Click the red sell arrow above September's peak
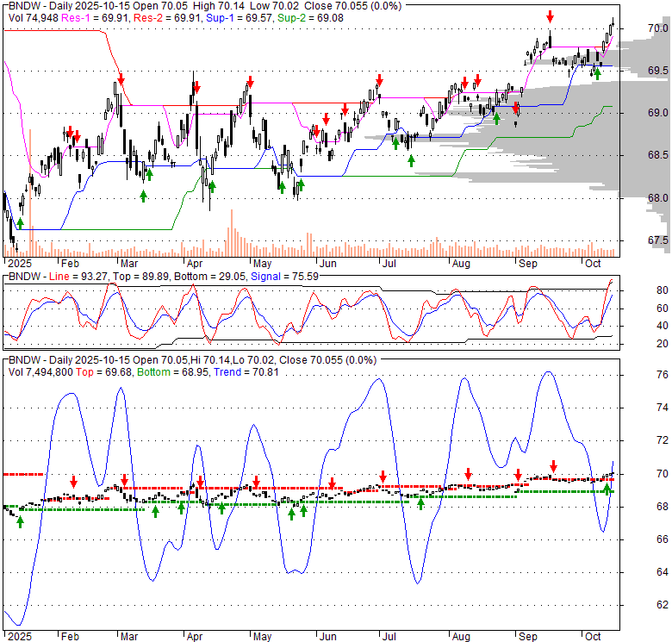This screenshot has width=672, height=642. tap(551, 16)
